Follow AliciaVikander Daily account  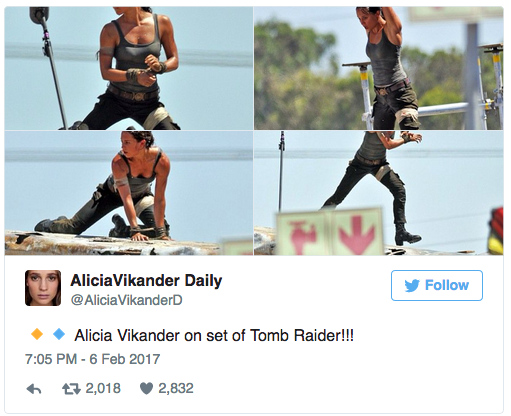pyautogui.click(x=437, y=285)
